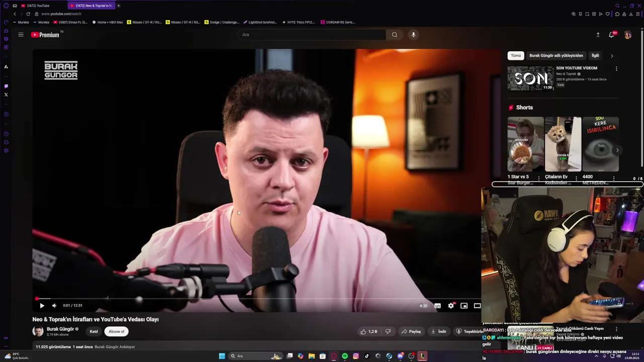Image resolution: width=644 pixels, height=362 pixels.
Task: Click the YouTube search magnifier button
Action: (394, 35)
